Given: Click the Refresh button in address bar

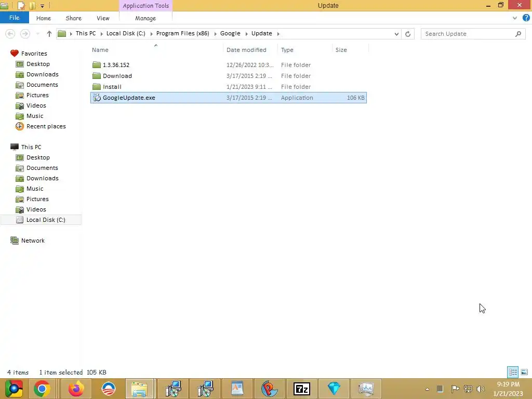Looking at the screenshot, I should [x=408, y=34].
